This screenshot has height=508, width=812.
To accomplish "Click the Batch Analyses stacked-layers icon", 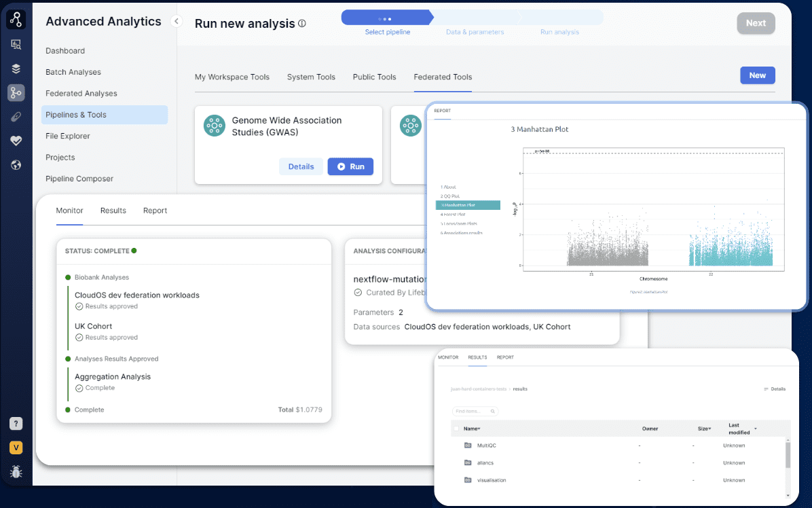I will [x=16, y=68].
